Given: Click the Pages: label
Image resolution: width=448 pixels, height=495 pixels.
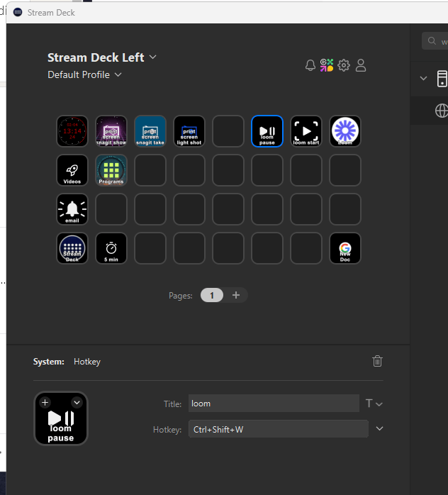Looking at the screenshot, I should click(x=181, y=296).
